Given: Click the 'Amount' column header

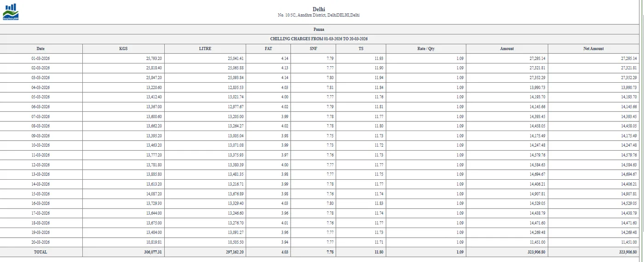Looking at the screenshot, I should point(507,49).
